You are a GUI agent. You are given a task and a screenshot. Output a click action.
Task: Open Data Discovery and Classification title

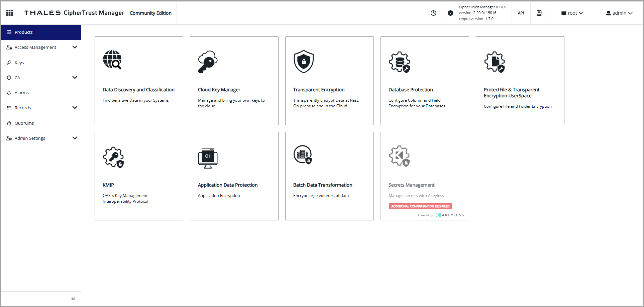point(138,90)
